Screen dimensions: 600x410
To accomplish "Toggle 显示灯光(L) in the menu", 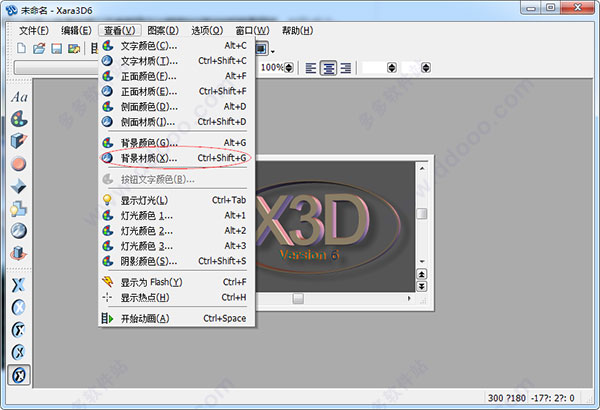I will click(176, 200).
